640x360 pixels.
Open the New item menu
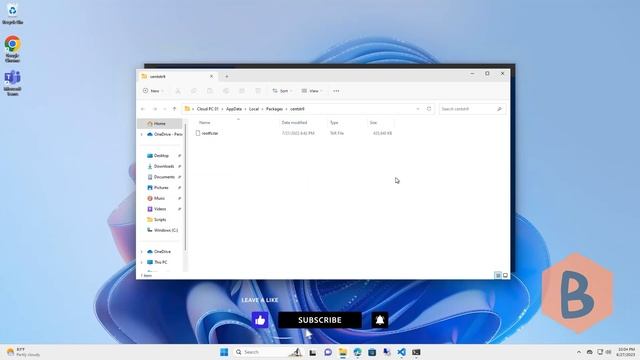pyautogui.click(x=153, y=91)
